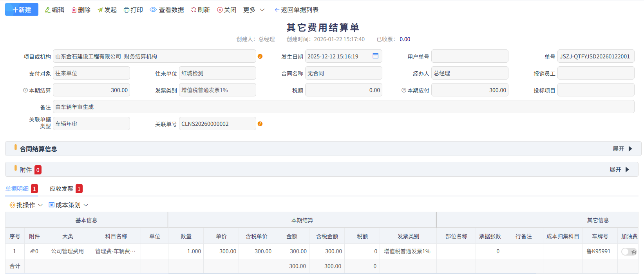Click the 删除 trash icon
This screenshot has width=644, height=274.
pos(74,10)
